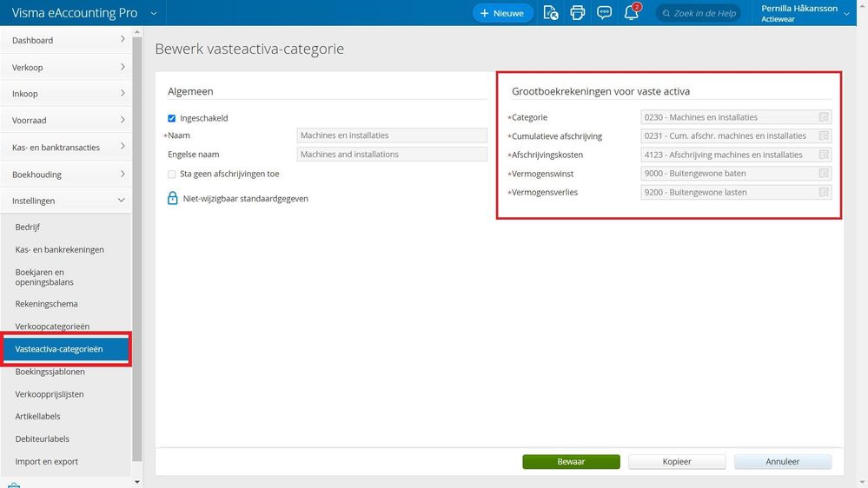This screenshot has width=868, height=488.
Task: Enable Sta geen afschrijvingen toe checkbox
Action: [172, 175]
